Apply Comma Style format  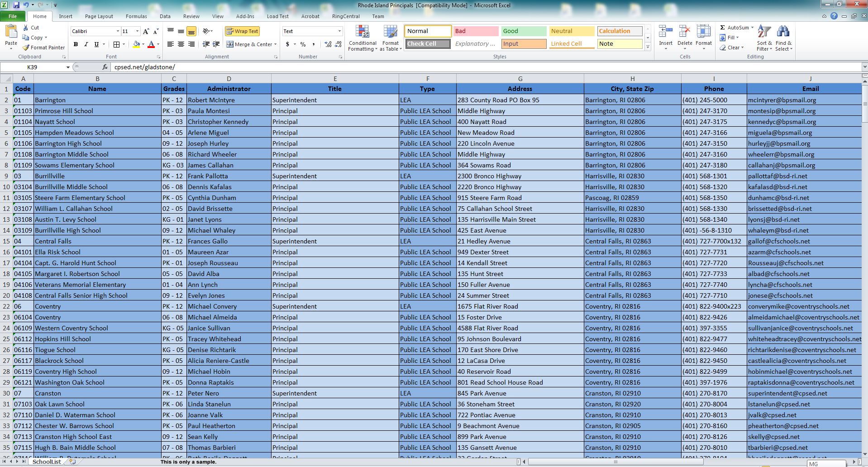pos(313,44)
